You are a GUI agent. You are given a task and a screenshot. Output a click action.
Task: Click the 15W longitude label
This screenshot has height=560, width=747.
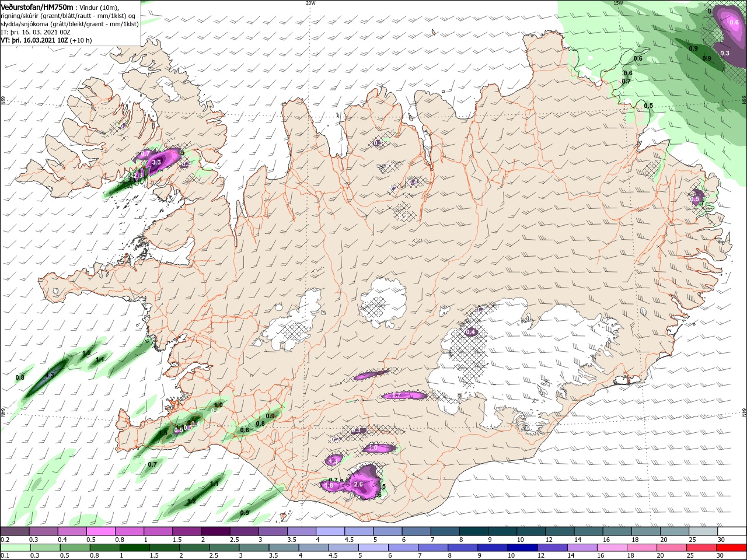(x=619, y=3)
